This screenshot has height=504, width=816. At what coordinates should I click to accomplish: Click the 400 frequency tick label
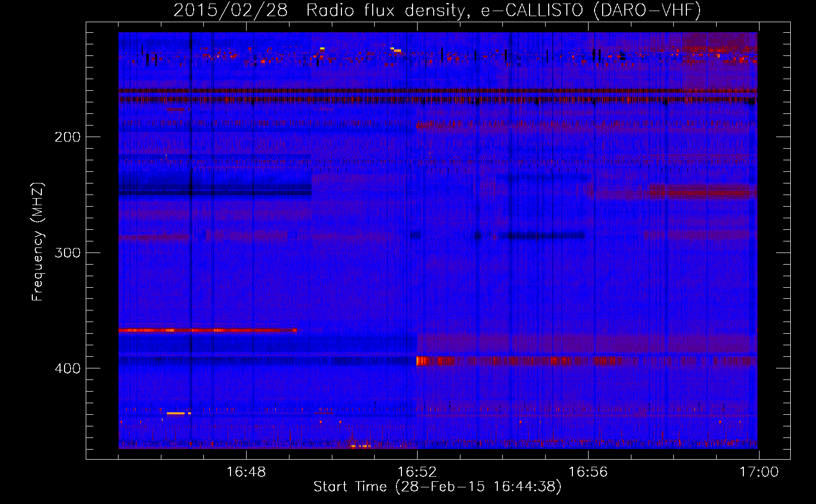[68, 368]
